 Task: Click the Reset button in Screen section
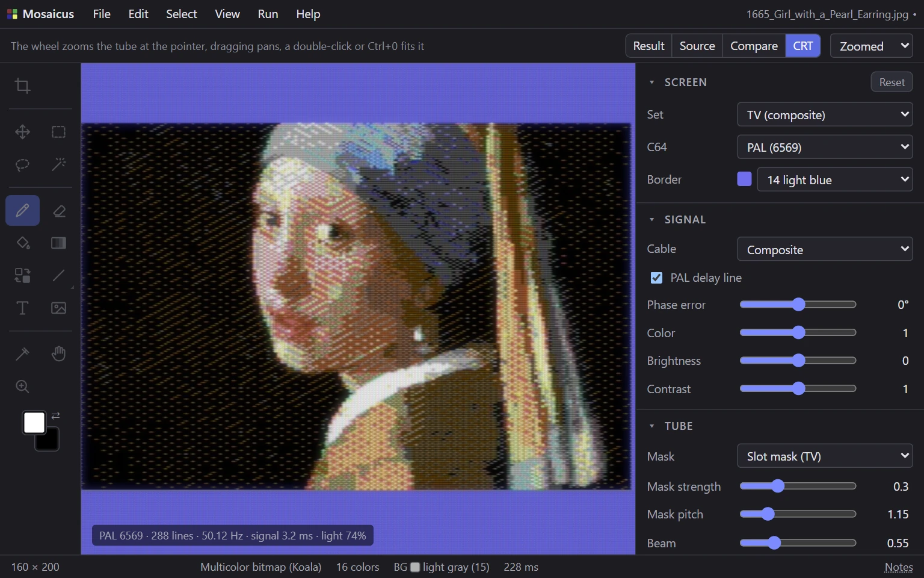click(x=892, y=82)
